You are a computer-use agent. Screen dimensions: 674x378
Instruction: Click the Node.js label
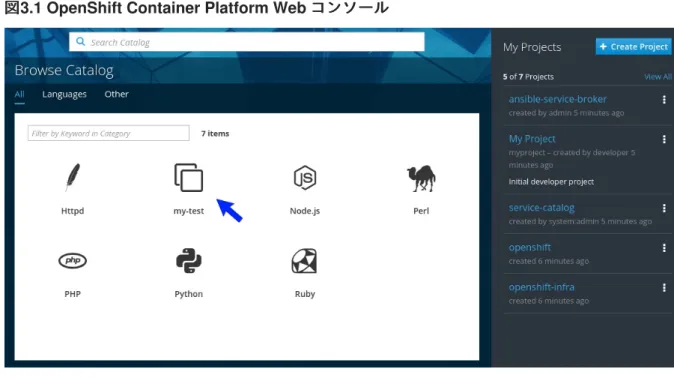[x=305, y=211]
